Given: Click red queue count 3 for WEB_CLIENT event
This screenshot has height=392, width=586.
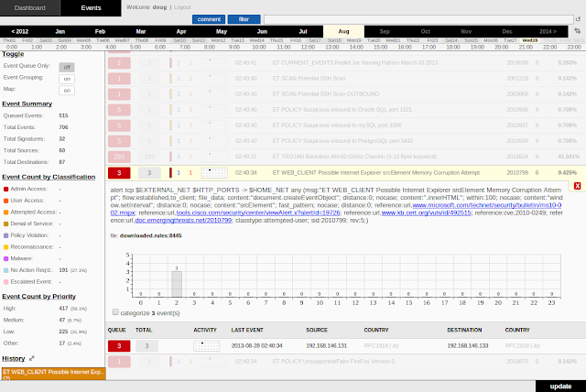Looking at the screenshot, I should point(119,172).
